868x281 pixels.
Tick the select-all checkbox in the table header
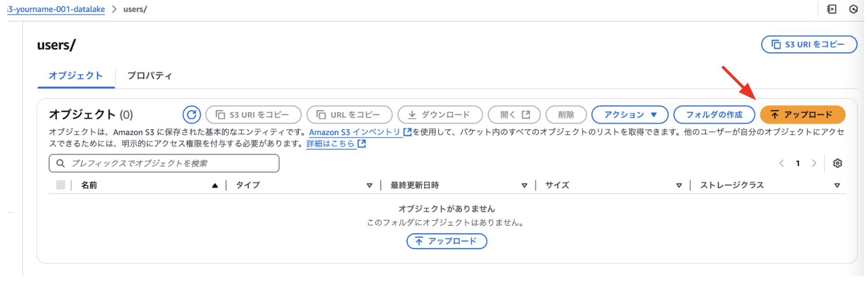tap(60, 185)
